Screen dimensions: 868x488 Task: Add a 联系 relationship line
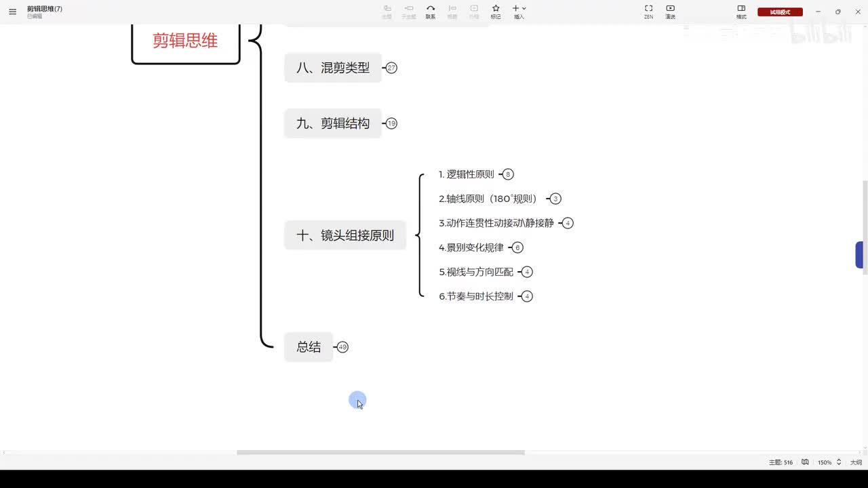pyautogui.click(x=431, y=12)
